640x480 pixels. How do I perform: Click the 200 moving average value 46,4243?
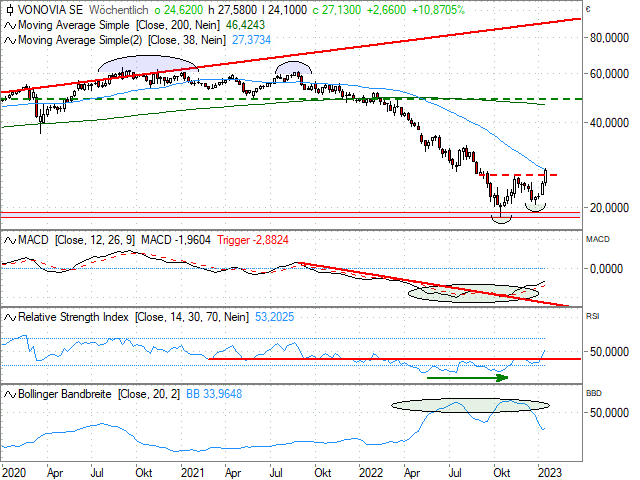click(245, 25)
